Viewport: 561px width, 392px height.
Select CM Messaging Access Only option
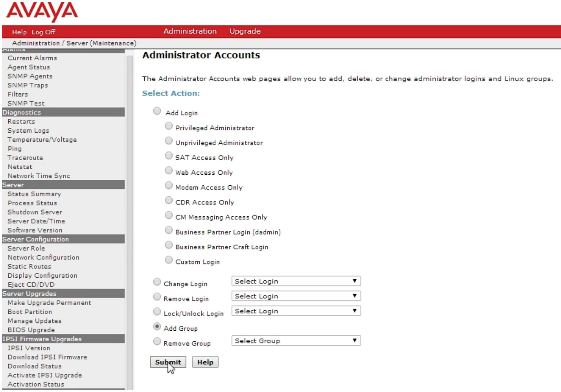click(x=169, y=215)
